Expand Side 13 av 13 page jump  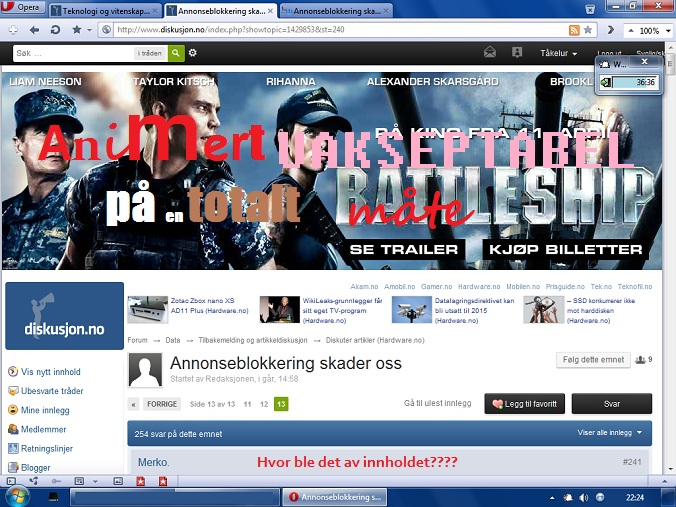click(212, 404)
